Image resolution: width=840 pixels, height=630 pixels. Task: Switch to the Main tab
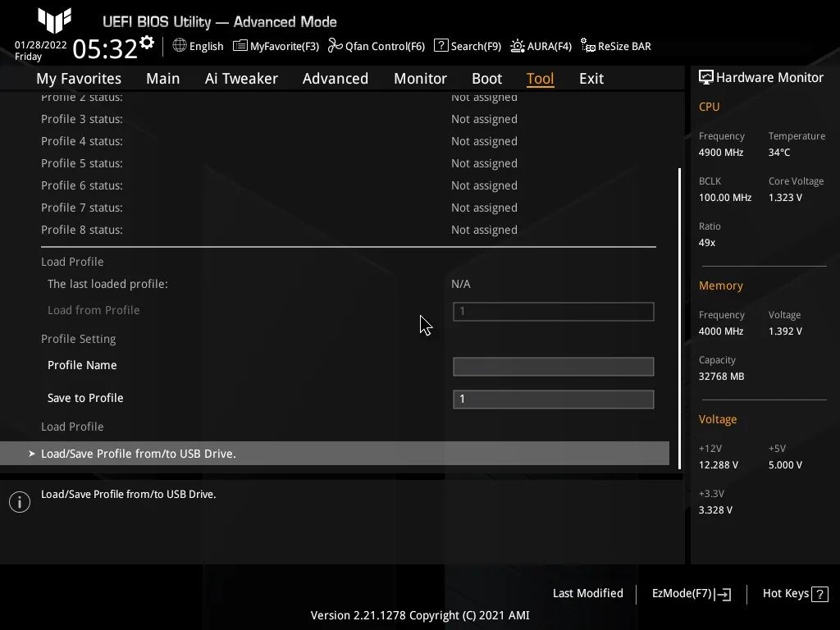pos(163,79)
